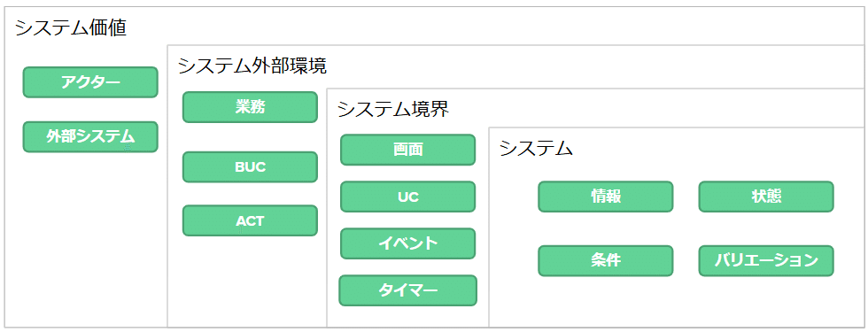Click the 状態 button
This screenshot has height=332, width=868.
(766, 197)
